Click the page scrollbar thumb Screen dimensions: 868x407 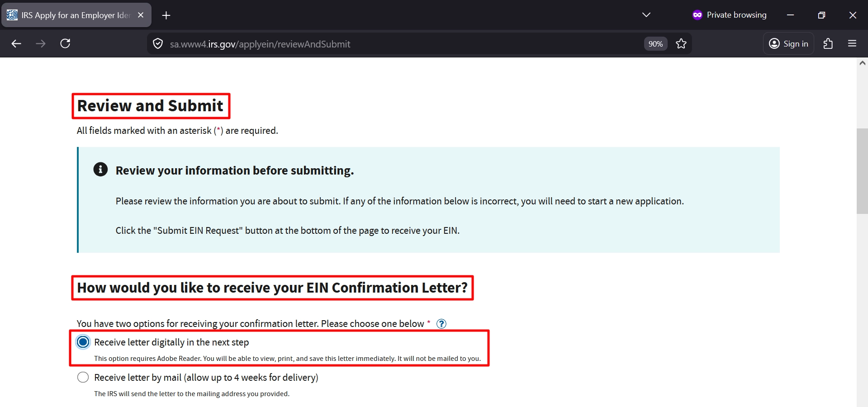[x=862, y=172]
